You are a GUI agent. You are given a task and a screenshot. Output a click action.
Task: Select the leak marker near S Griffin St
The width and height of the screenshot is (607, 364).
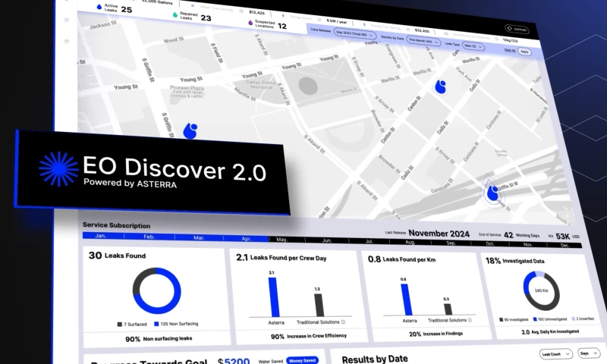click(190, 130)
